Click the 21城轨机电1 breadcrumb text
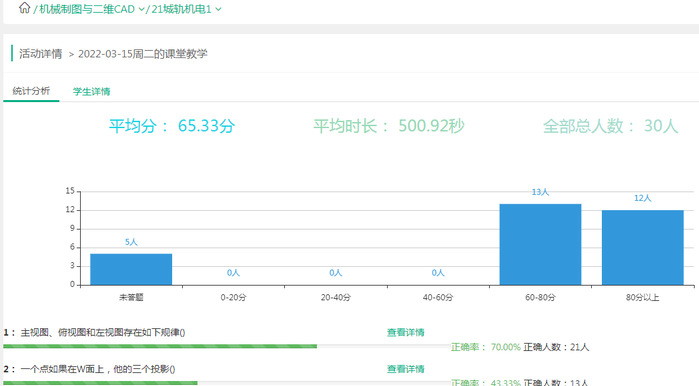This screenshot has height=386, width=699. [181, 9]
